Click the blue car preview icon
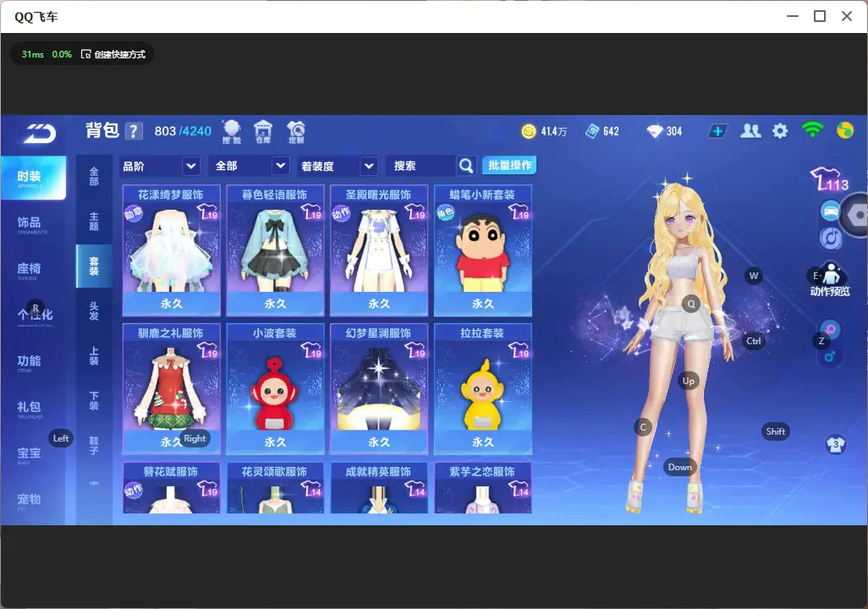 click(x=831, y=211)
